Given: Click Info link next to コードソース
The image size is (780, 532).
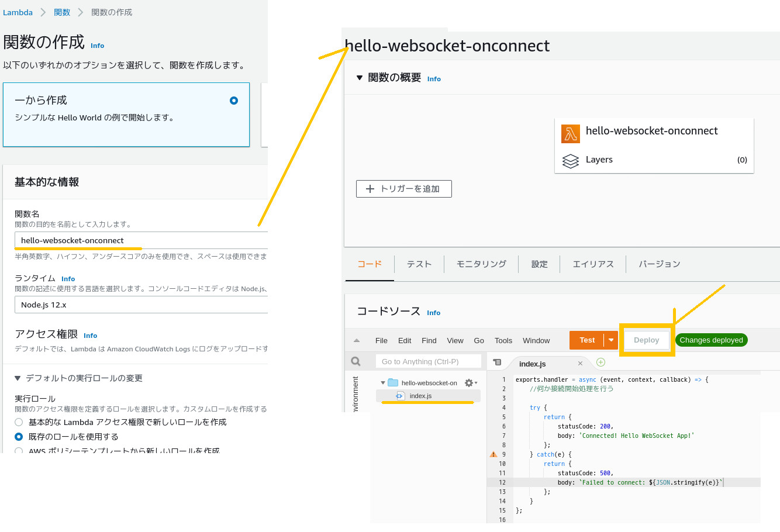Looking at the screenshot, I should [x=433, y=313].
